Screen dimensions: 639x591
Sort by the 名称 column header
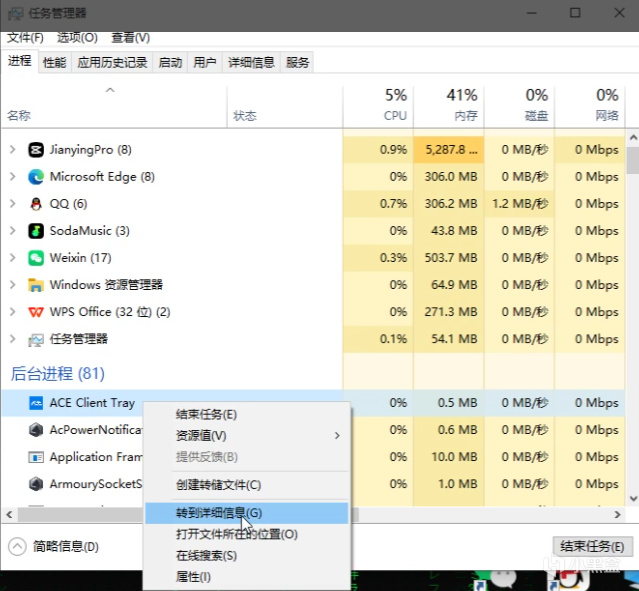click(x=114, y=106)
